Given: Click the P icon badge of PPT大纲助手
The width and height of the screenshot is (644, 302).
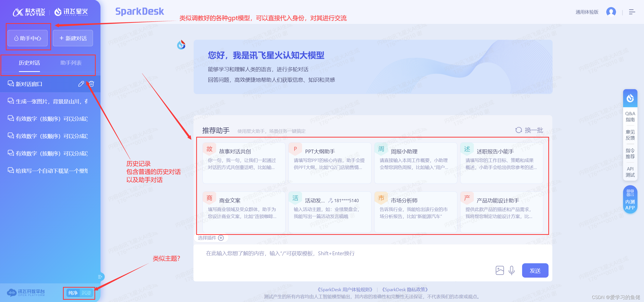Looking at the screenshot, I should pos(295,149).
